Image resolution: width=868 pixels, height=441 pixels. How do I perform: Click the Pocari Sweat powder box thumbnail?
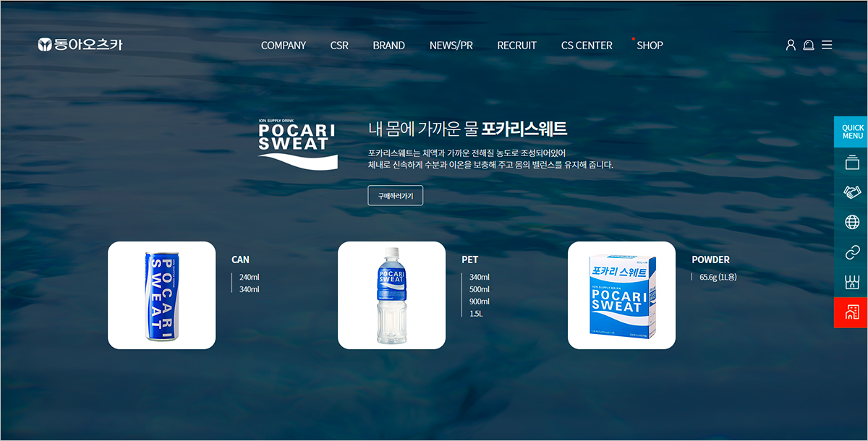[621, 295]
